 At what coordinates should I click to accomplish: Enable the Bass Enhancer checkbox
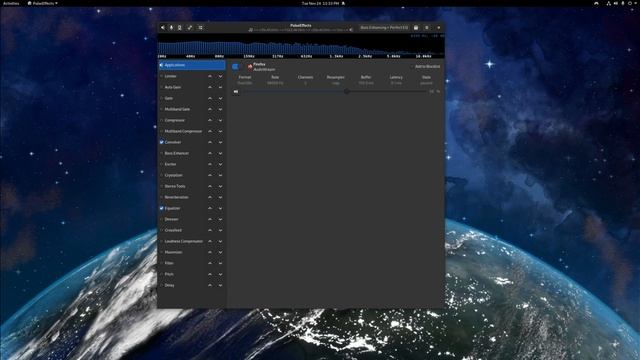161,153
